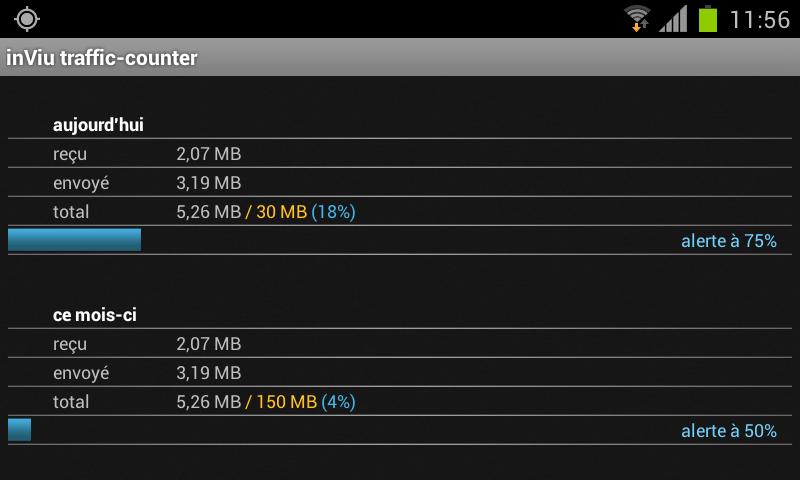800x480 pixels.
Task: Select the "aujourd'hui" section header
Action: 98,125
